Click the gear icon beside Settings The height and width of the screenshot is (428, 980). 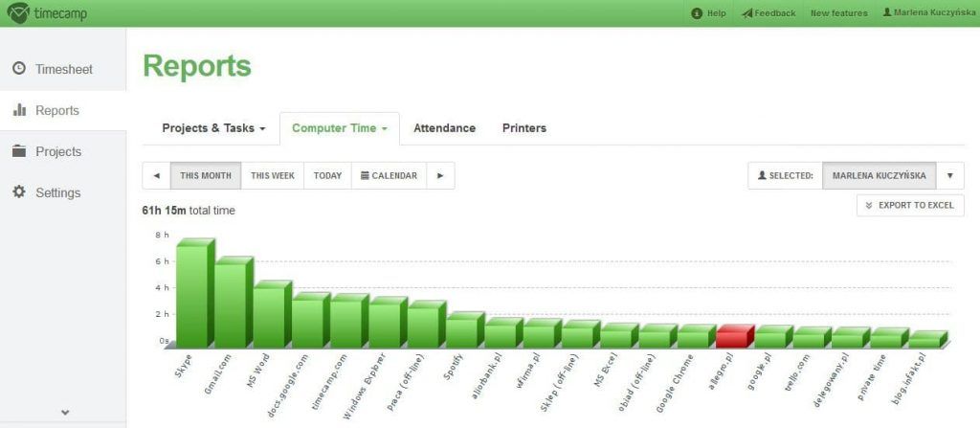coord(19,192)
